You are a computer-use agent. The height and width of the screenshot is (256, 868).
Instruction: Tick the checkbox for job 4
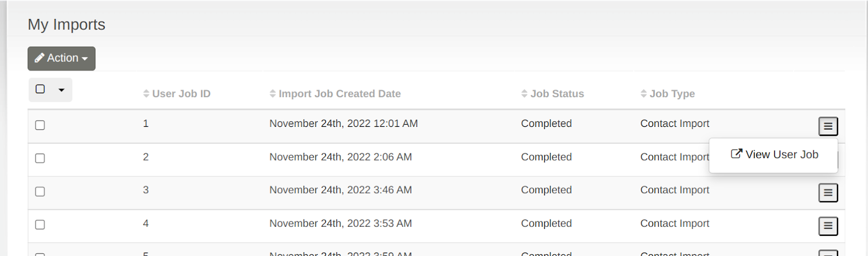click(x=40, y=225)
